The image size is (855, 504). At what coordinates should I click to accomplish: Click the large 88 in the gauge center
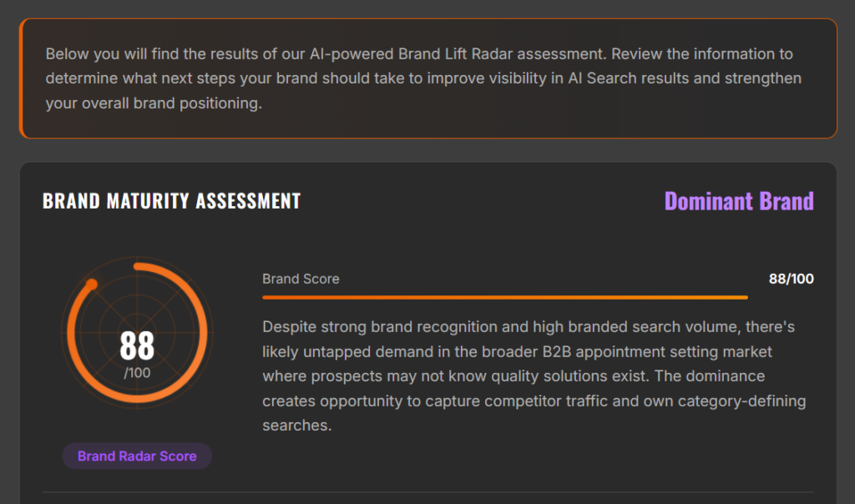[x=137, y=345]
